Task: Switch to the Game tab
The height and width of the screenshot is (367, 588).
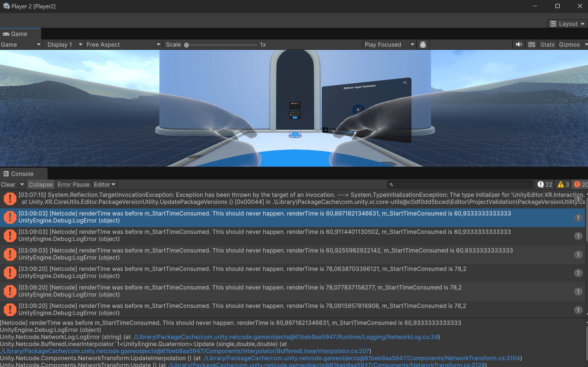Action: pos(19,34)
